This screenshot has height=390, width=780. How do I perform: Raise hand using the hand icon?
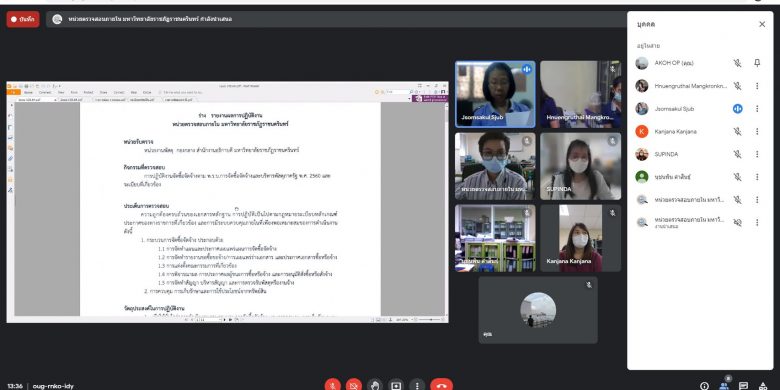pos(375,386)
